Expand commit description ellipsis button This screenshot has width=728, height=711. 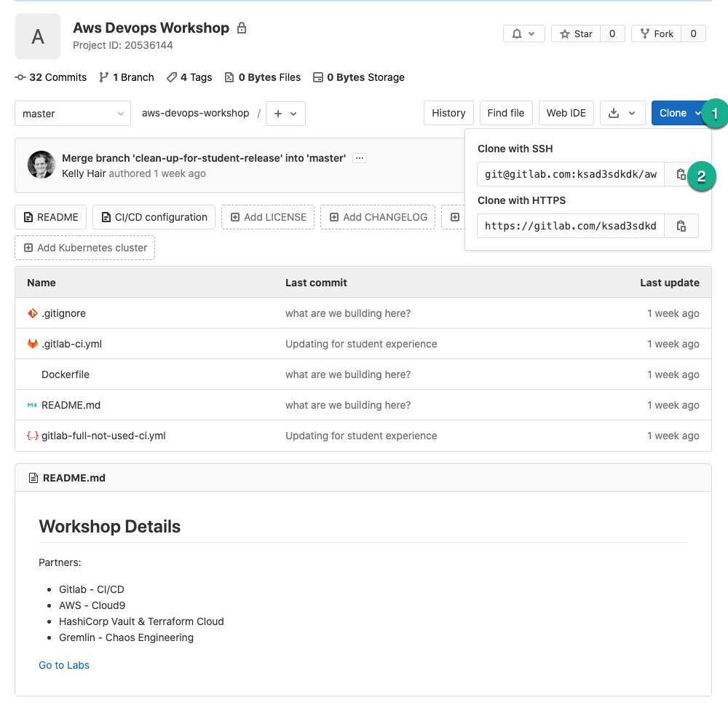click(360, 158)
